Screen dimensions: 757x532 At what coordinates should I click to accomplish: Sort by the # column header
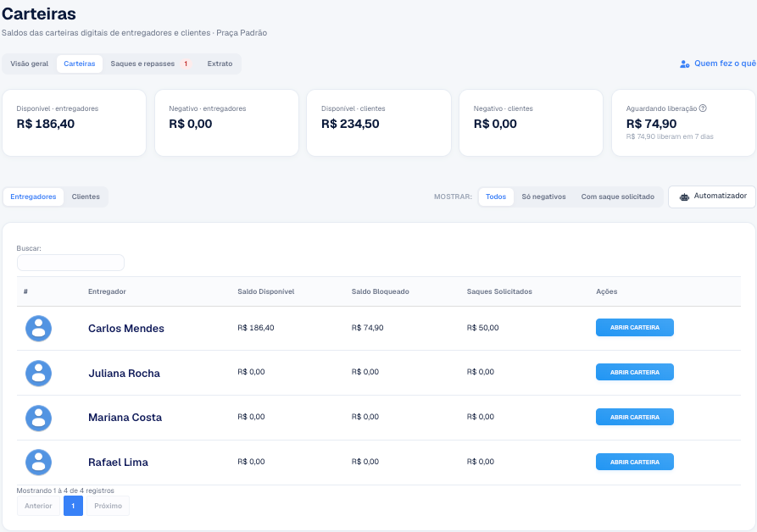[25, 291]
